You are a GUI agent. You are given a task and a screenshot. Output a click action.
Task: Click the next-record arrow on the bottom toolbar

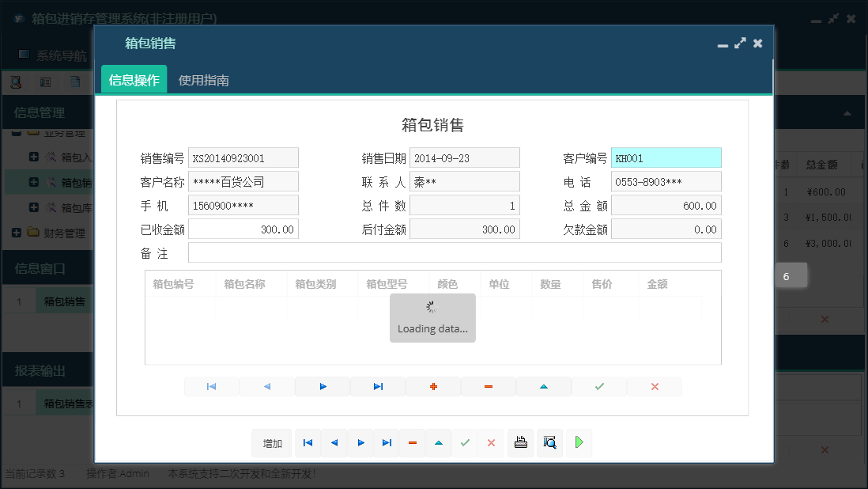(360, 443)
